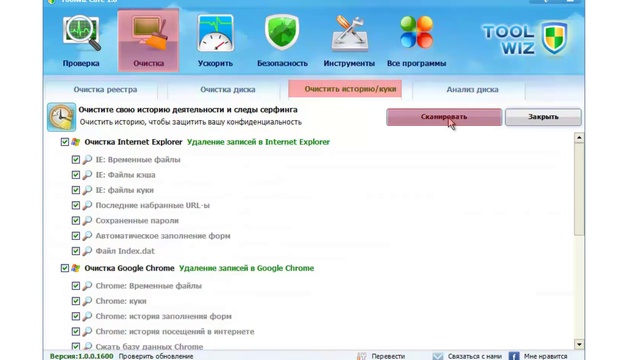The width and height of the screenshot is (640, 360).
Task: Open the Инструменты tools section
Action: 349,41
